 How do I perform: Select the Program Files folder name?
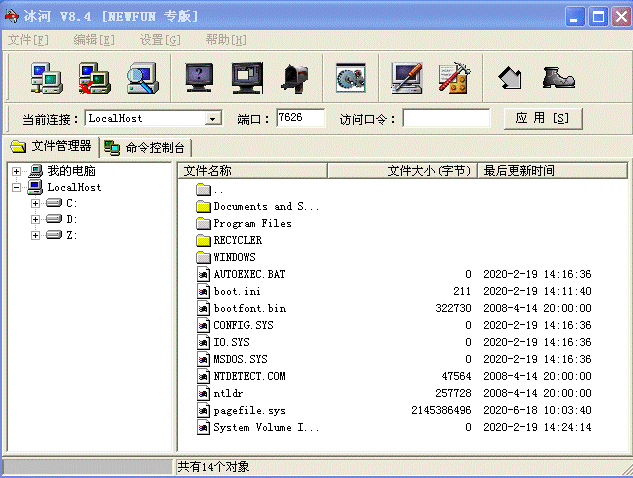pos(252,223)
